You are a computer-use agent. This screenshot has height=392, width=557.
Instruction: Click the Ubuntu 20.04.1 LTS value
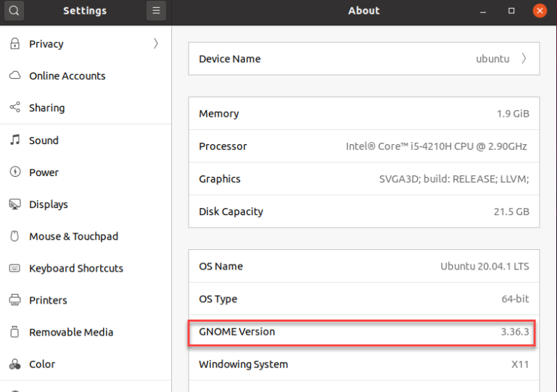point(485,267)
